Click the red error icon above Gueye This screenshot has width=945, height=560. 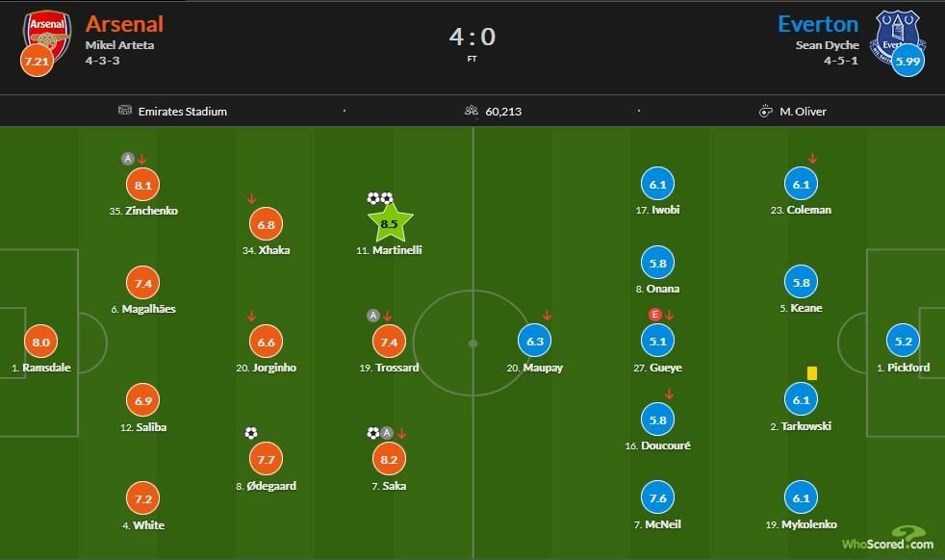(654, 315)
